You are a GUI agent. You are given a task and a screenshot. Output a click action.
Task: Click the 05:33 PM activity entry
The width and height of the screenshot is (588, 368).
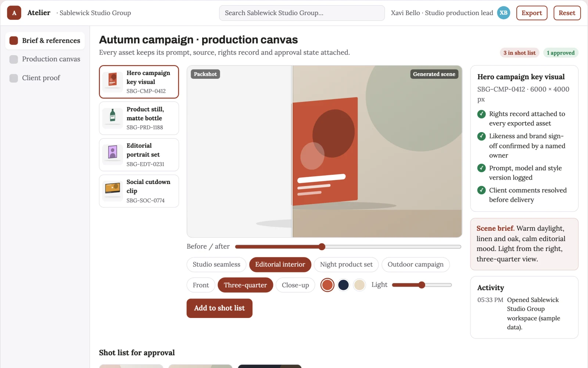pyautogui.click(x=524, y=314)
